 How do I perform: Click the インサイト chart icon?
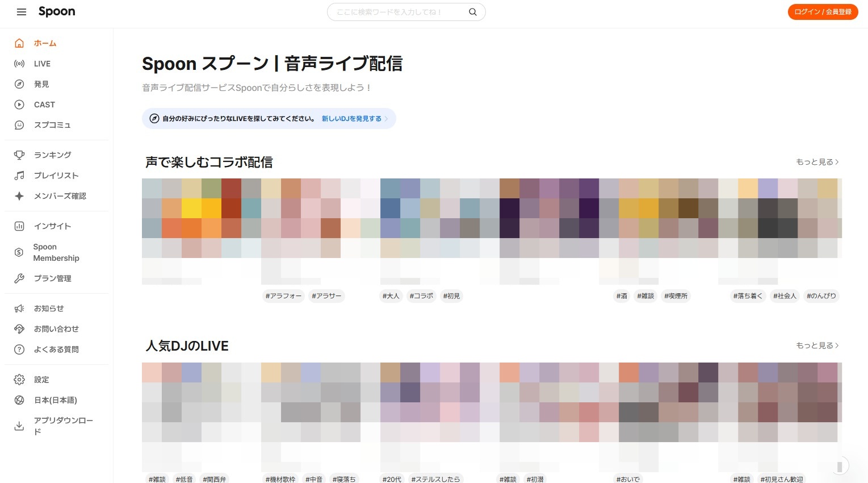click(19, 226)
